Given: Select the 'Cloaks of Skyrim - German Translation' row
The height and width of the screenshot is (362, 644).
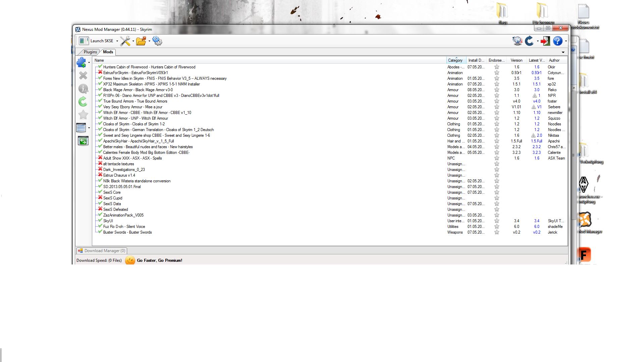Looking at the screenshot, I should 330,130.
